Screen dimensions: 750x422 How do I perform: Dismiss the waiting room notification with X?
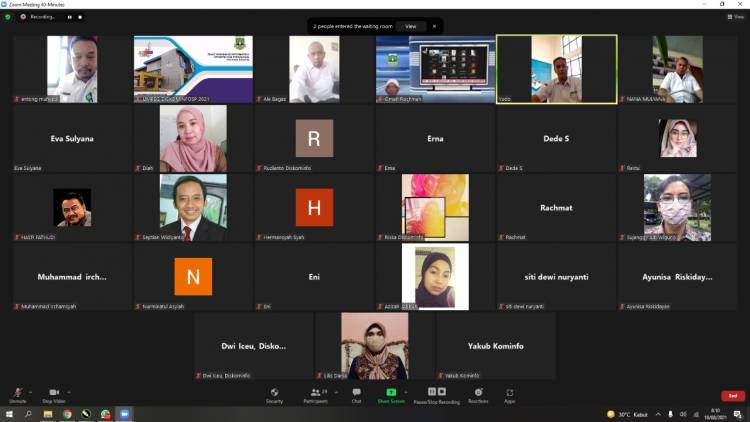[434, 26]
